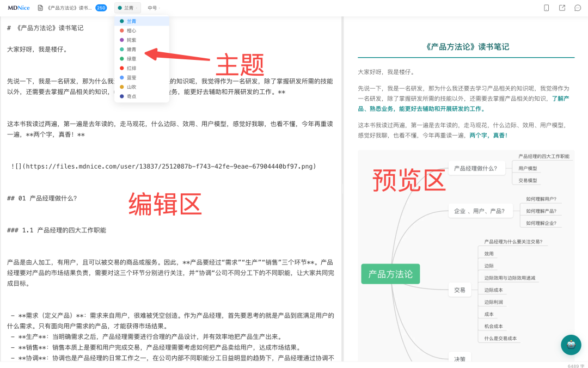Select the 山吹 theme option
This screenshot has width=588, height=368.
point(142,87)
